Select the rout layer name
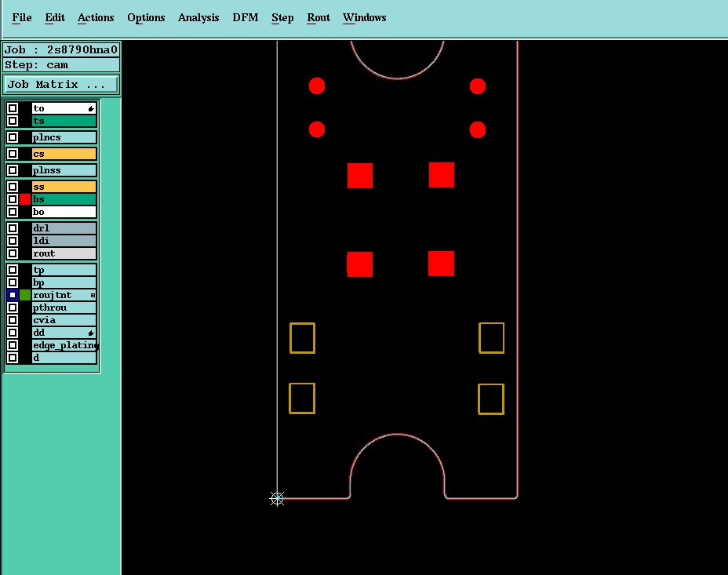The image size is (728, 575). [x=64, y=253]
